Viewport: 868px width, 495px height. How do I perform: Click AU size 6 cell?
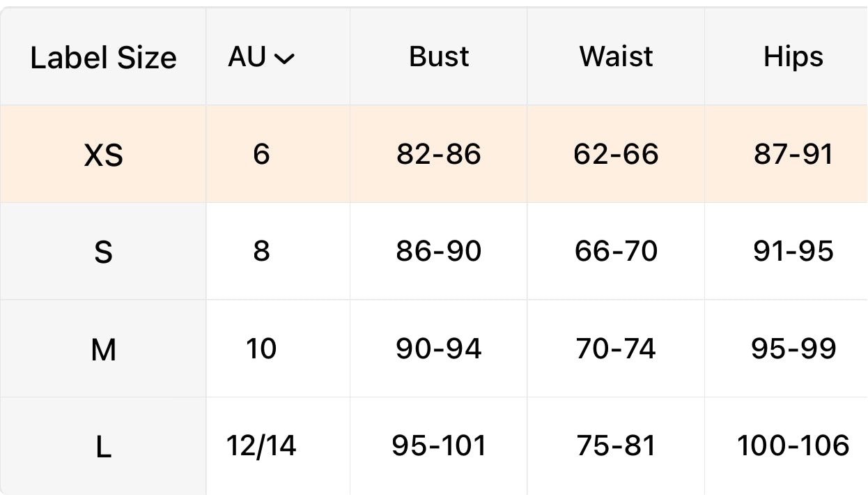261,154
